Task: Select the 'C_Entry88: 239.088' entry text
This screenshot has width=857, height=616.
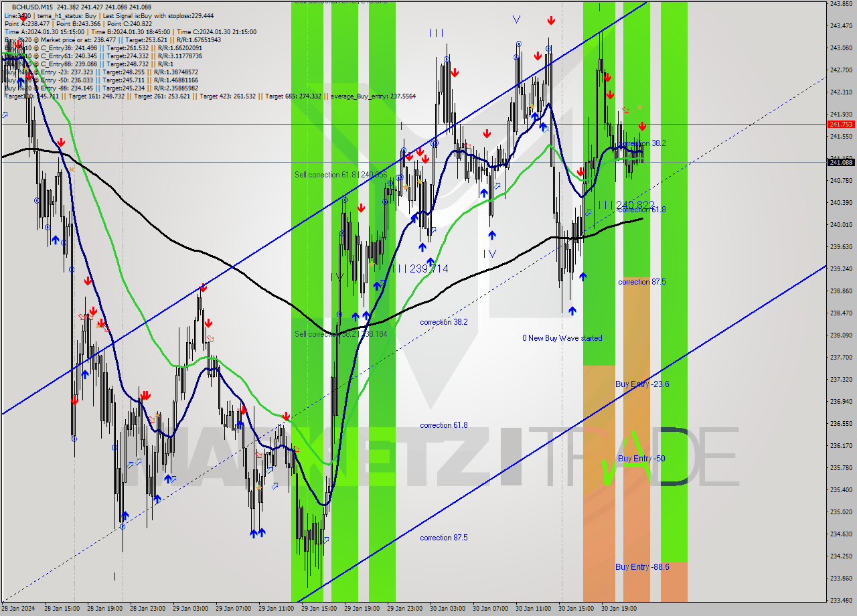Action: point(70,64)
